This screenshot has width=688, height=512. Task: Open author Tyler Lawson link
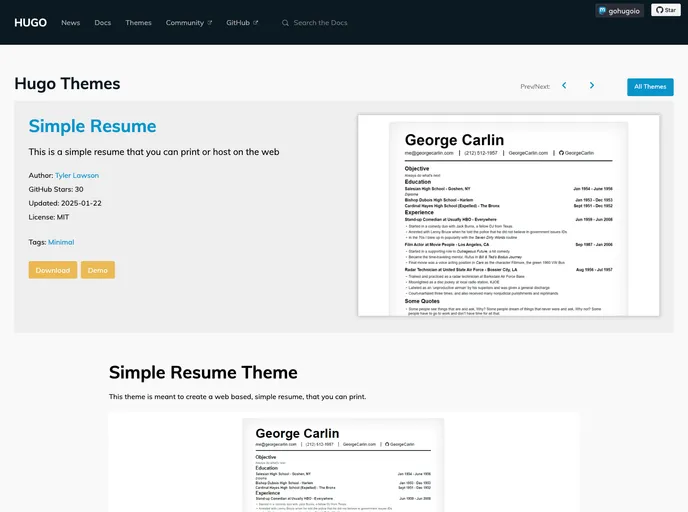coord(77,175)
